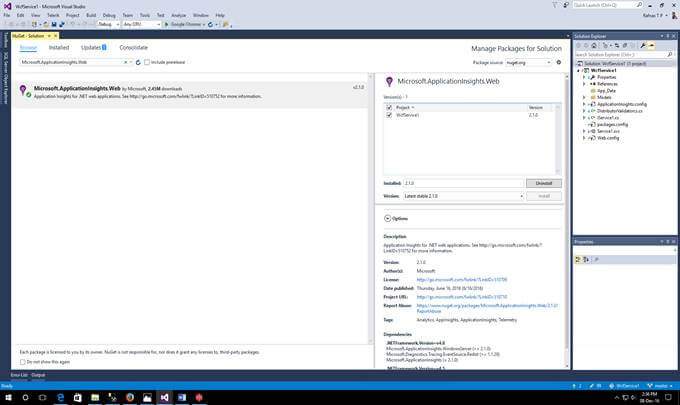Select App_Data folder in Solution Explorer
This screenshot has width=680, height=405.
(606, 91)
